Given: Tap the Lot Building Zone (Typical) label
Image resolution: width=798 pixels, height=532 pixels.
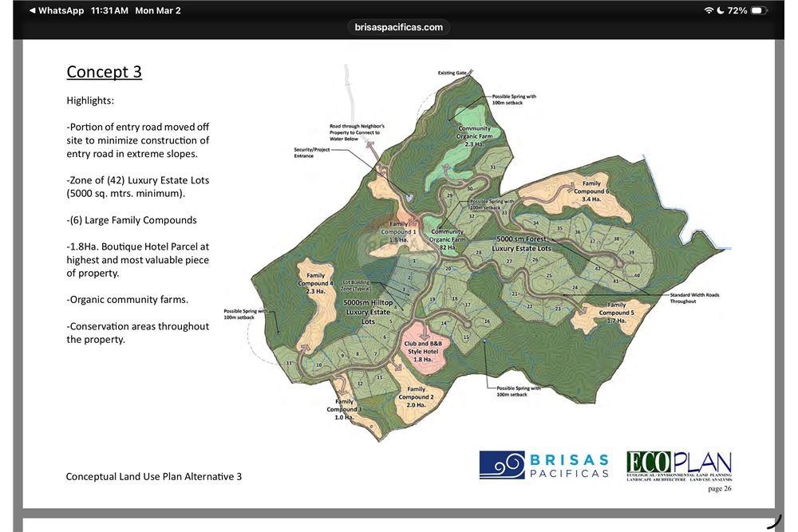Looking at the screenshot, I should pyautogui.click(x=356, y=286).
